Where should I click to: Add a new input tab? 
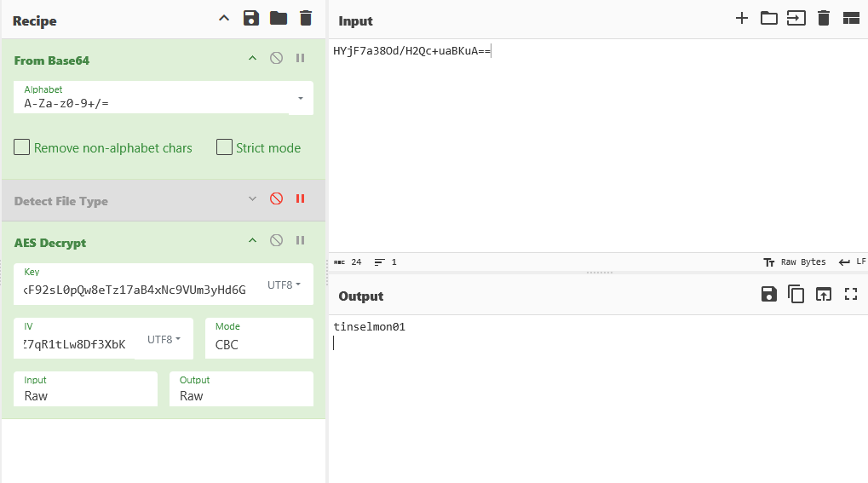click(x=741, y=19)
